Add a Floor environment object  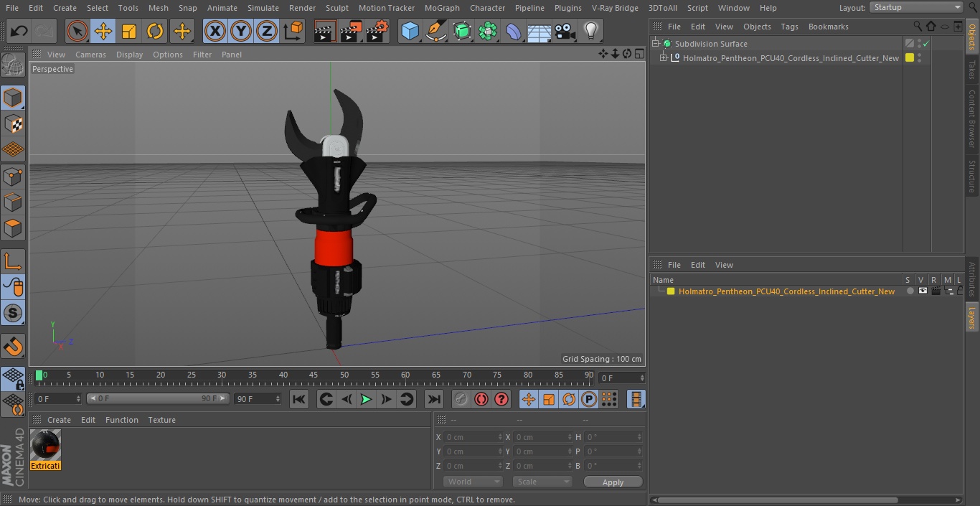click(540, 31)
